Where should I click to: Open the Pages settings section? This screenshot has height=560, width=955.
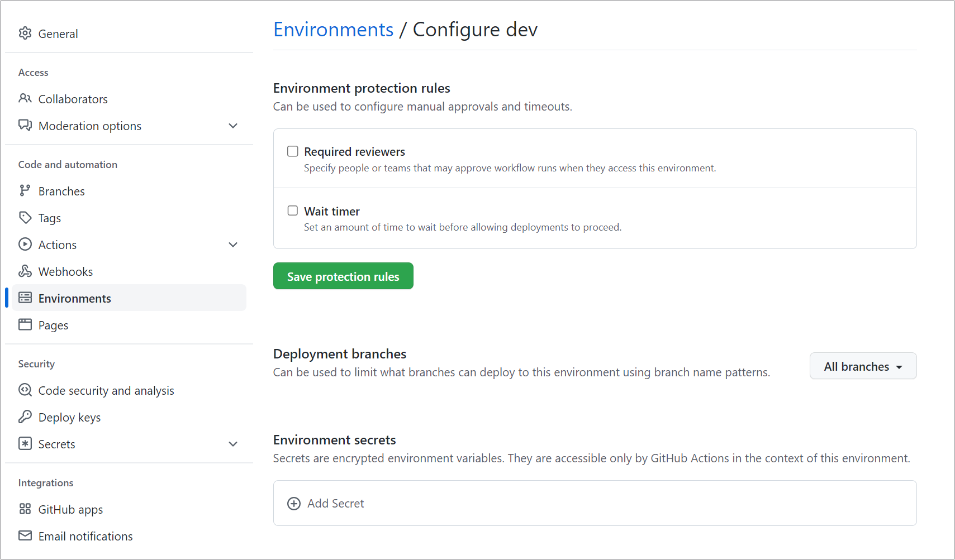pos(53,324)
